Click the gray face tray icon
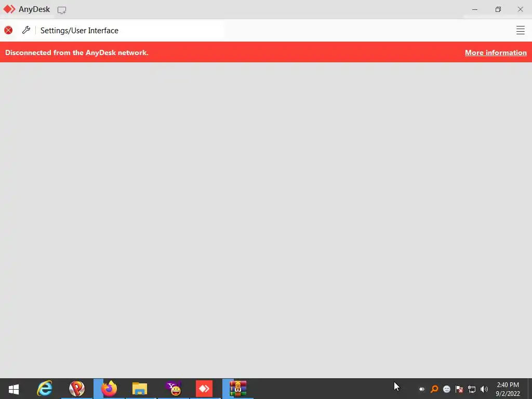 point(447,389)
